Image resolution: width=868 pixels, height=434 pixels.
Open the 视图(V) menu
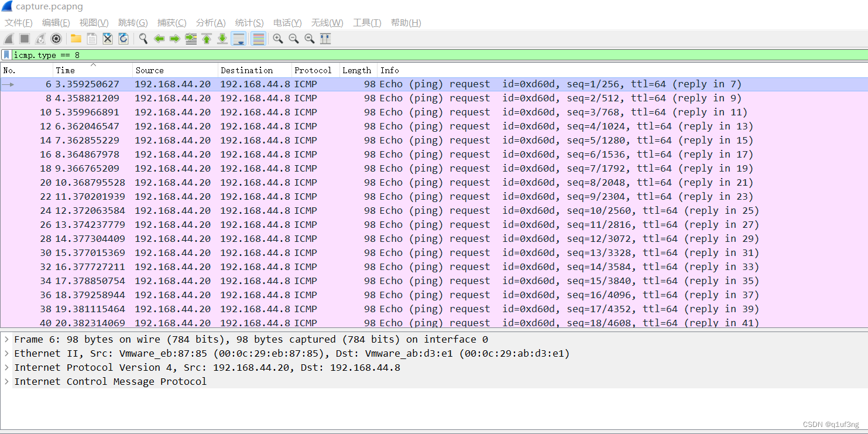click(94, 23)
